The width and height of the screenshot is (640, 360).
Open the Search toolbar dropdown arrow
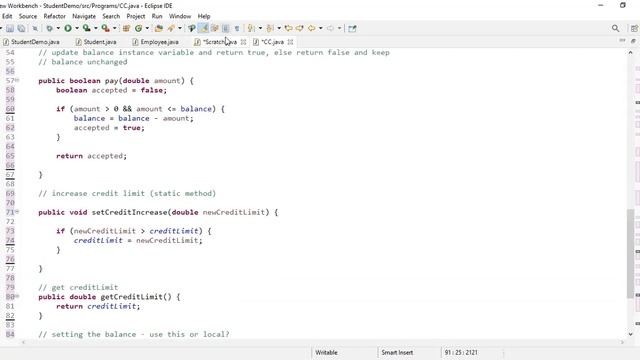tap(180, 28)
